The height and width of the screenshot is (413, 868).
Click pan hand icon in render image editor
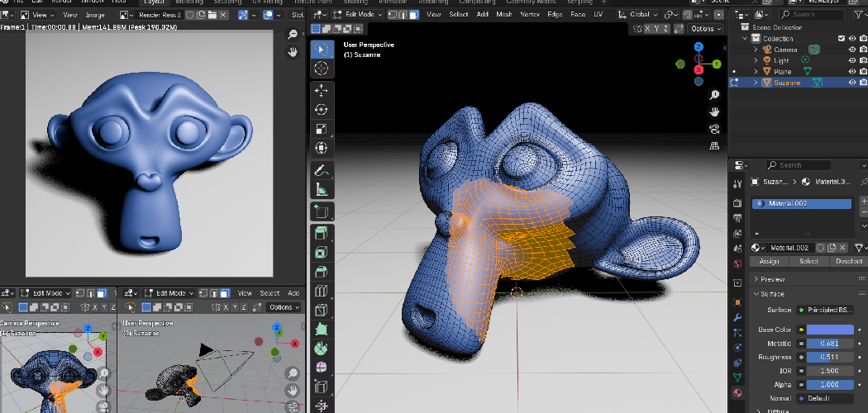(x=293, y=52)
